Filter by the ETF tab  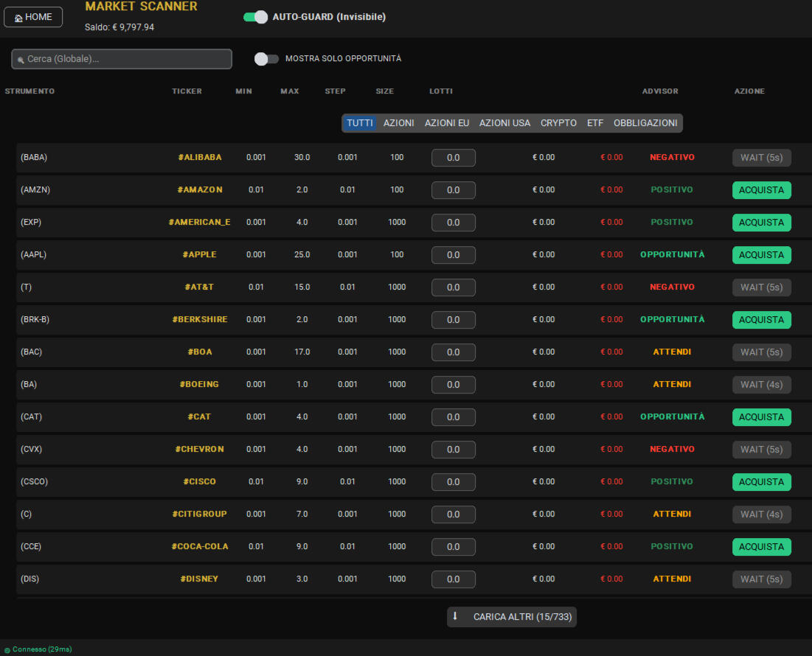pos(594,123)
